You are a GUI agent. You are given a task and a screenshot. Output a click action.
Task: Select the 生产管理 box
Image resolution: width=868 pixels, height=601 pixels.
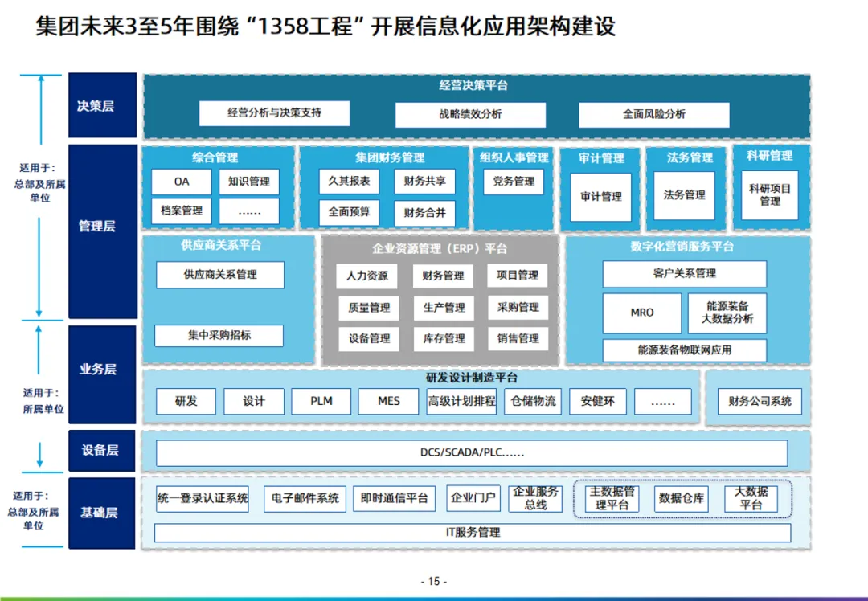point(444,308)
